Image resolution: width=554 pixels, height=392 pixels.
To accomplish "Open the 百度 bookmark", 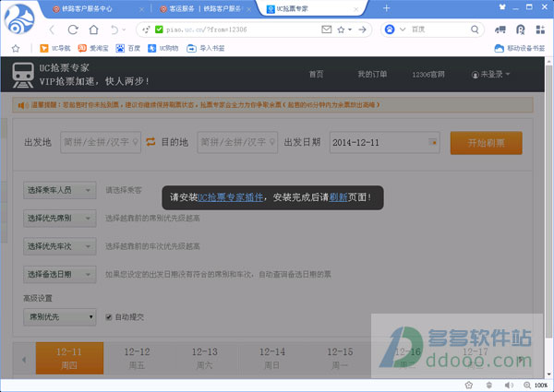I will click(128, 48).
